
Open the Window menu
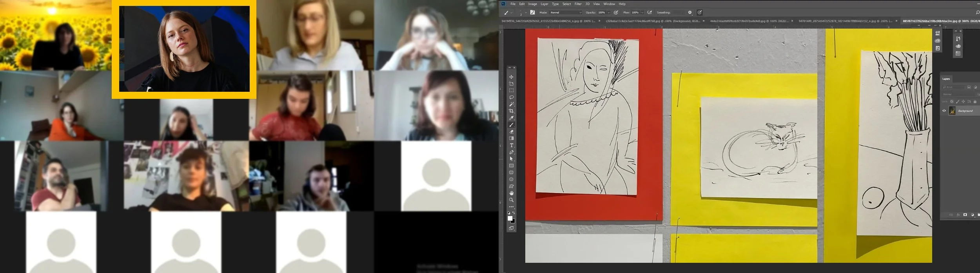(609, 4)
